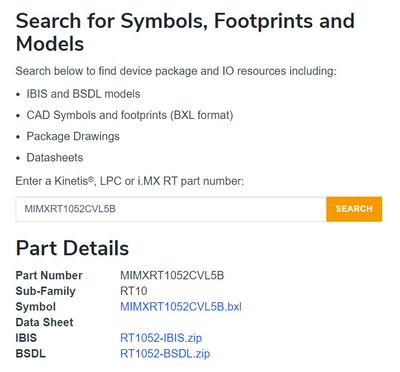Click the Enter a Kinetis part number label
This screenshot has height=372, width=400.
(x=130, y=181)
